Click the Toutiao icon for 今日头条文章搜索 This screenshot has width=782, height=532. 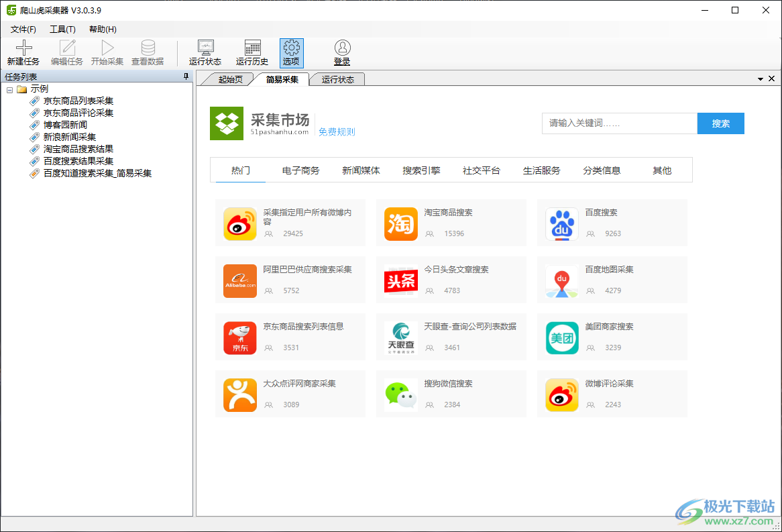coord(401,281)
